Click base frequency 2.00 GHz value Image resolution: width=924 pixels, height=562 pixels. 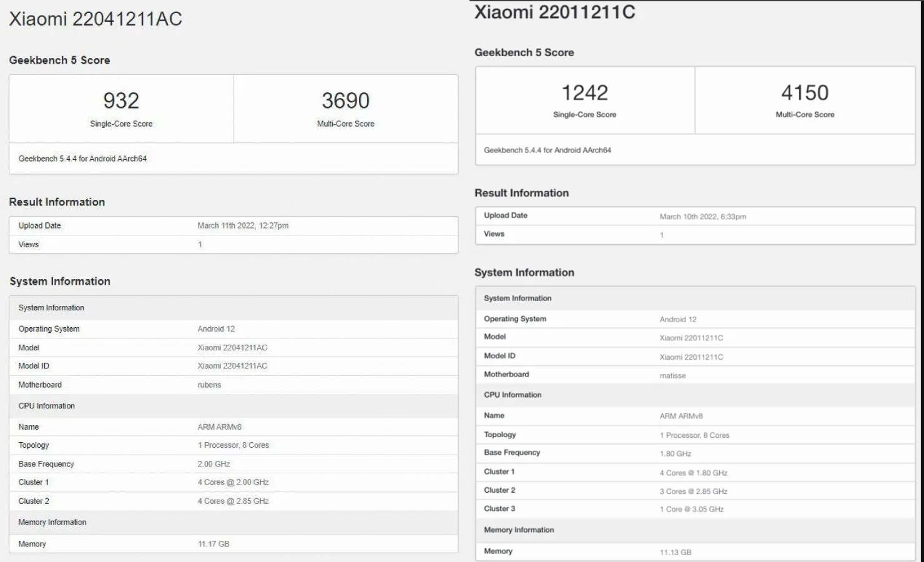214,464
